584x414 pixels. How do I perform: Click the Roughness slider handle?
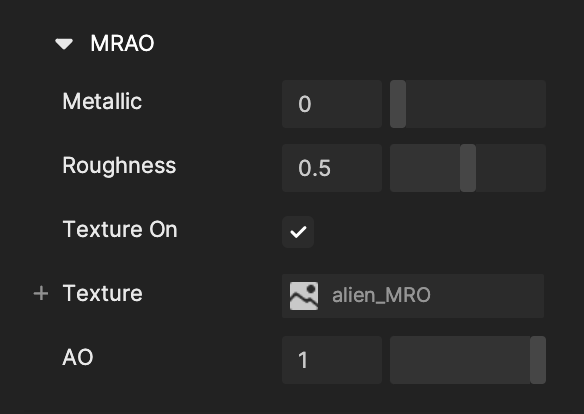pyautogui.click(x=468, y=168)
